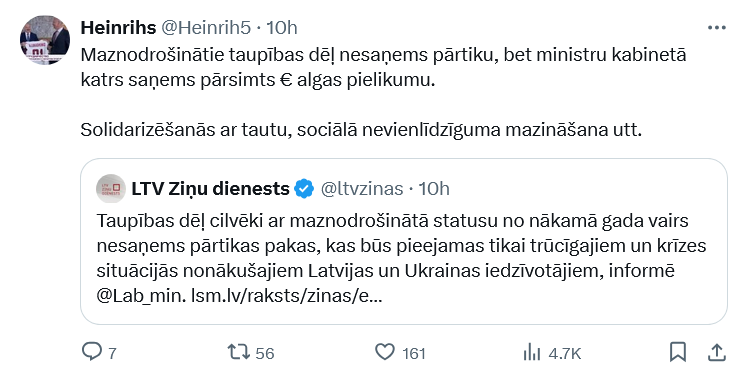Open the reply comment icon
The height and width of the screenshot is (380, 748).
click(91, 352)
